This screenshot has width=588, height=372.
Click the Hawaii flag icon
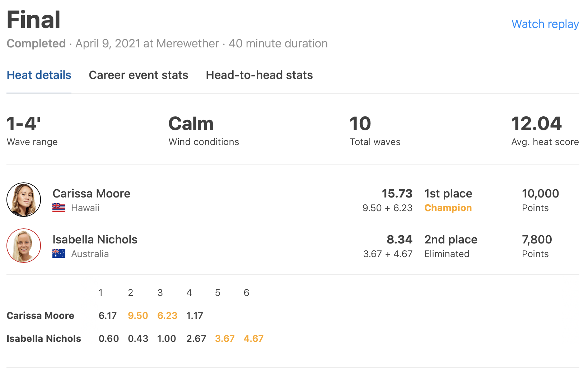pyautogui.click(x=59, y=208)
